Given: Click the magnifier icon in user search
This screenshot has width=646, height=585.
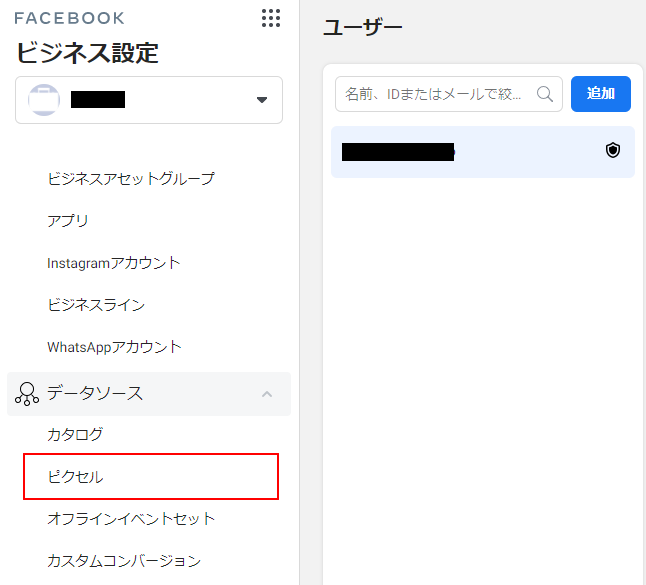Looking at the screenshot, I should [x=545, y=94].
